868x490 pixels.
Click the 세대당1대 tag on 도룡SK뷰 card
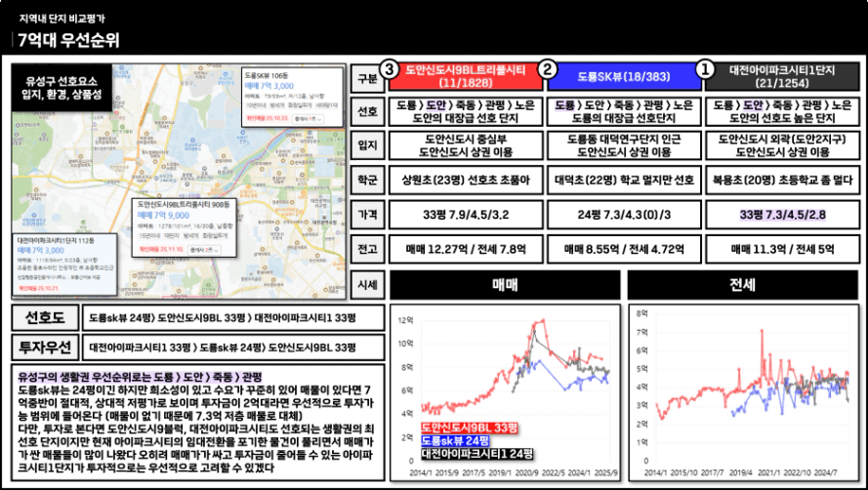tap(327, 105)
